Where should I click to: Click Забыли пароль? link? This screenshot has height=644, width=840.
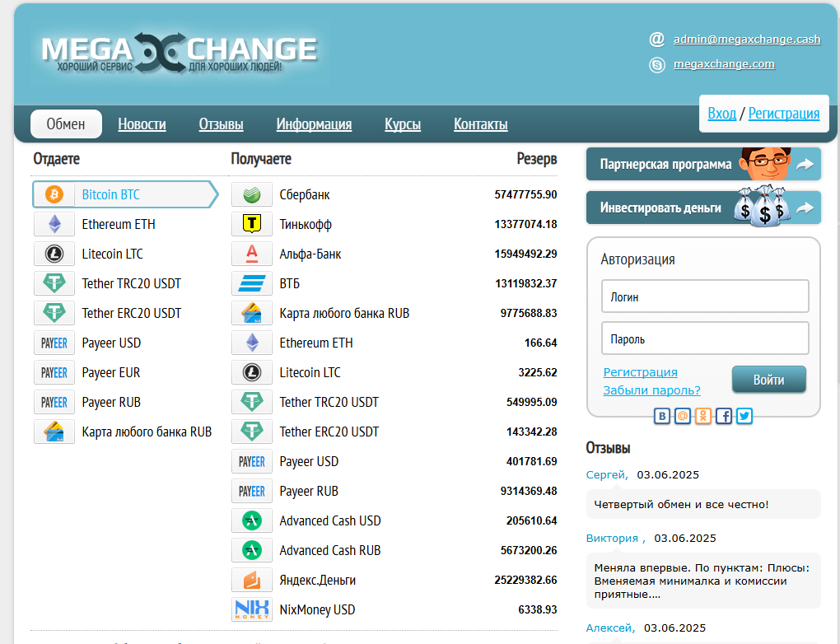click(x=651, y=390)
